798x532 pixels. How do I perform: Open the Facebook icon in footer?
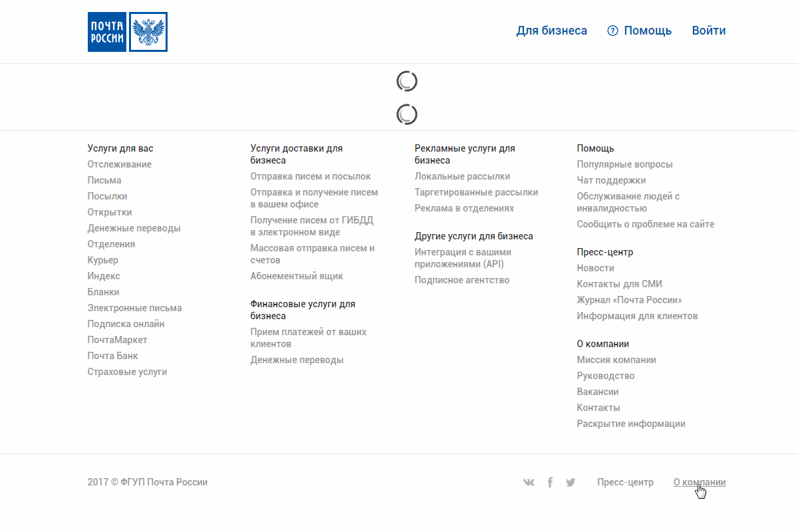[550, 483]
